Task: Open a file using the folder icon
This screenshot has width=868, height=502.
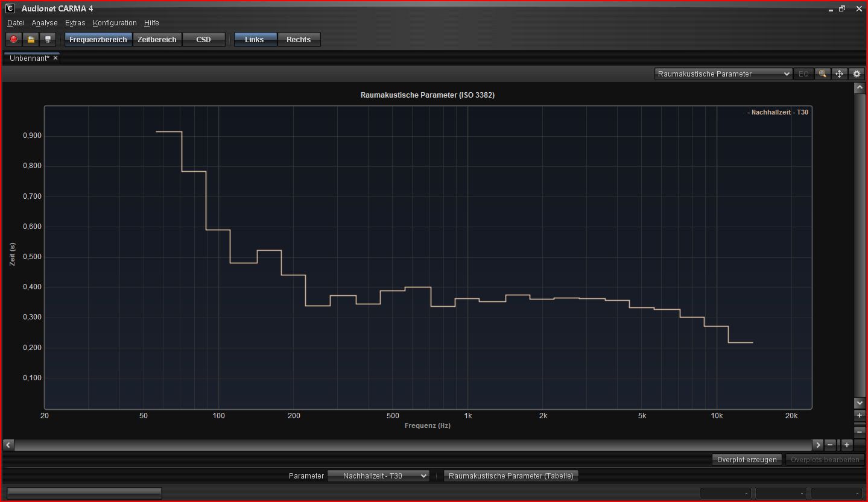Action: click(x=31, y=39)
